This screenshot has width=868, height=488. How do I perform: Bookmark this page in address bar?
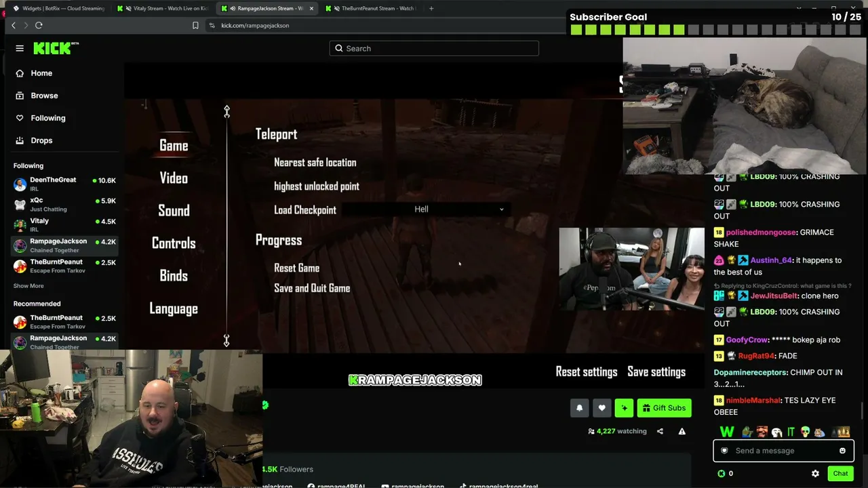(x=195, y=25)
